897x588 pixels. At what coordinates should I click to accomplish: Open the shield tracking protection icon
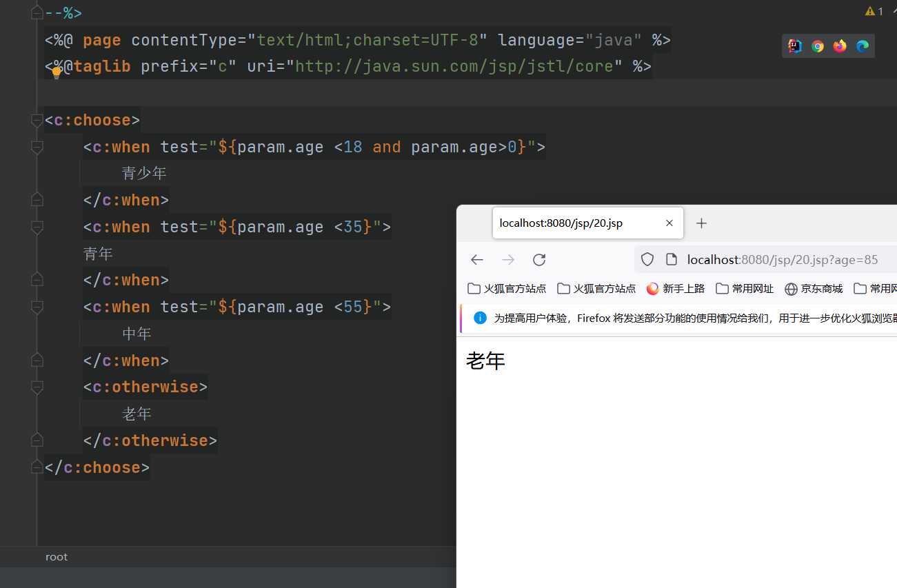(x=647, y=259)
